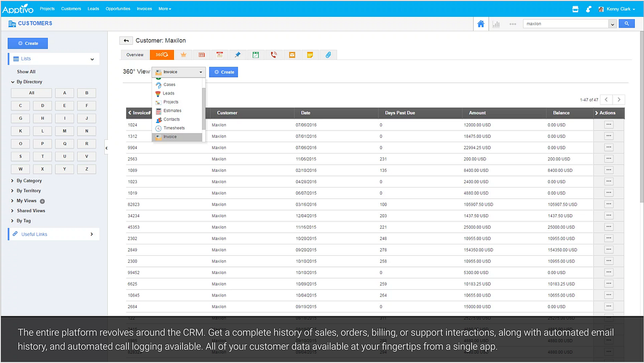644x363 pixels.
Task: Open the crown icon tab
Action: [x=183, y=55]
